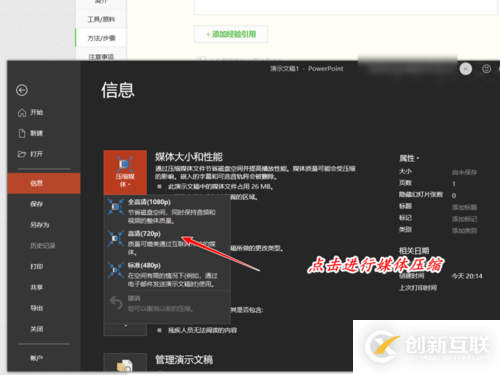Click the 管理演示文稿 heading text
The width and height of the screenshot is (500, 375).
click(x=184, y=360)
